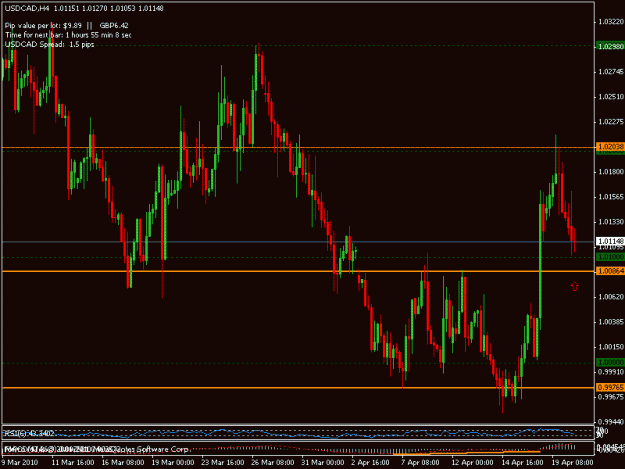Screen dimensions: 625x469
Task: Click the USDCAD,H4 chart title text
Action: click(26, 8)
